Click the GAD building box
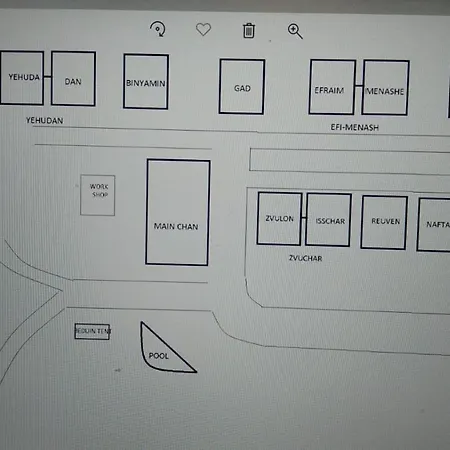Screen dimensions: 450x450 242,87
